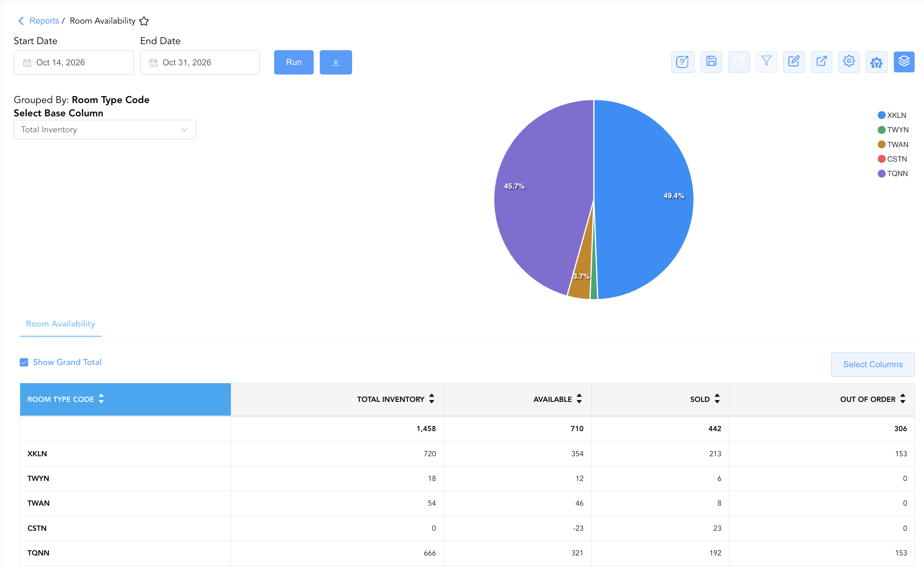The image size is (924, 568).
Task: Toggle TQNN legend entry in chart
Action: (893, 173)
